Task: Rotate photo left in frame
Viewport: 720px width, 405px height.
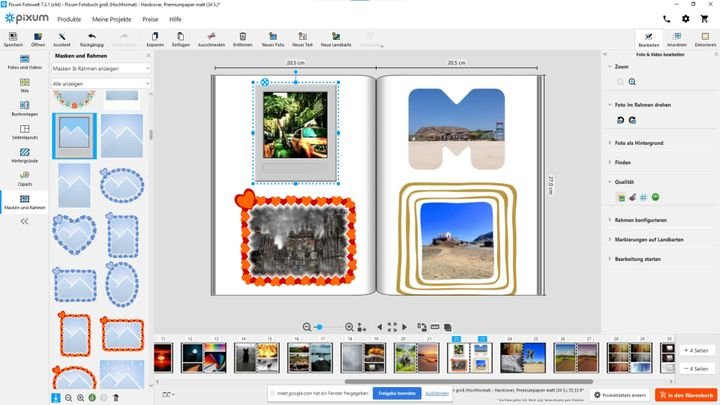Action: [620, 119]
